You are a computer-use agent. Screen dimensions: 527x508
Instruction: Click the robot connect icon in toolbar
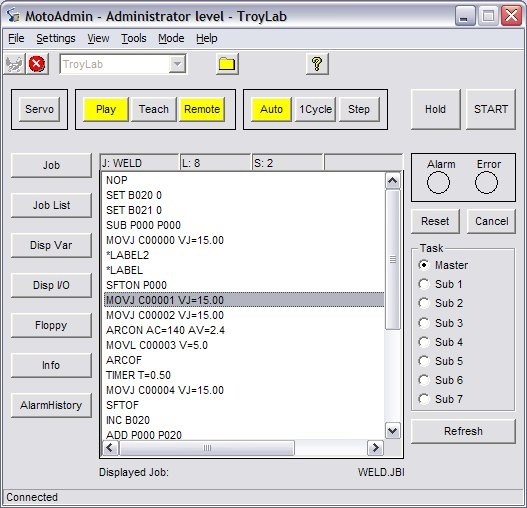(x=14, y=64)
